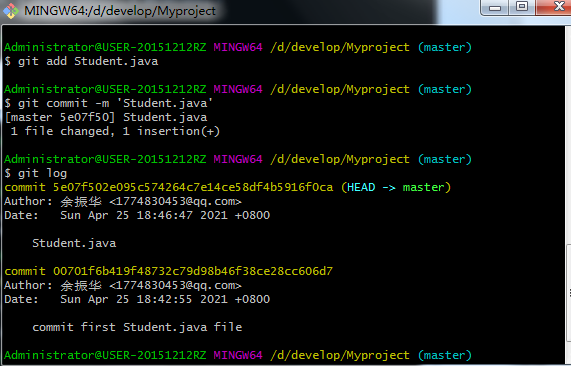Maximize the MINGW64 terminal window
Viewport: 571px width, 366px height.
click(x=521, y=7)
